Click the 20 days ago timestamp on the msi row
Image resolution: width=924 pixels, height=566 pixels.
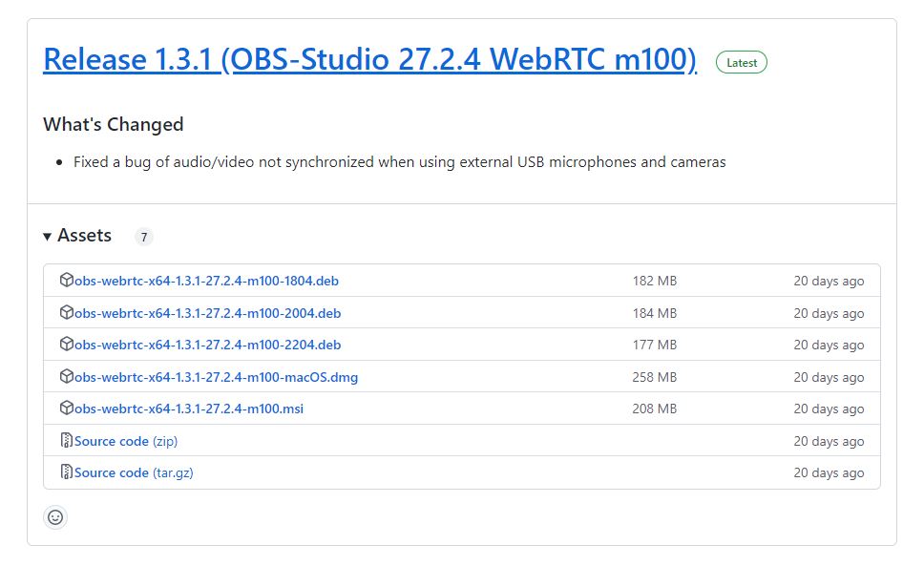829,409
